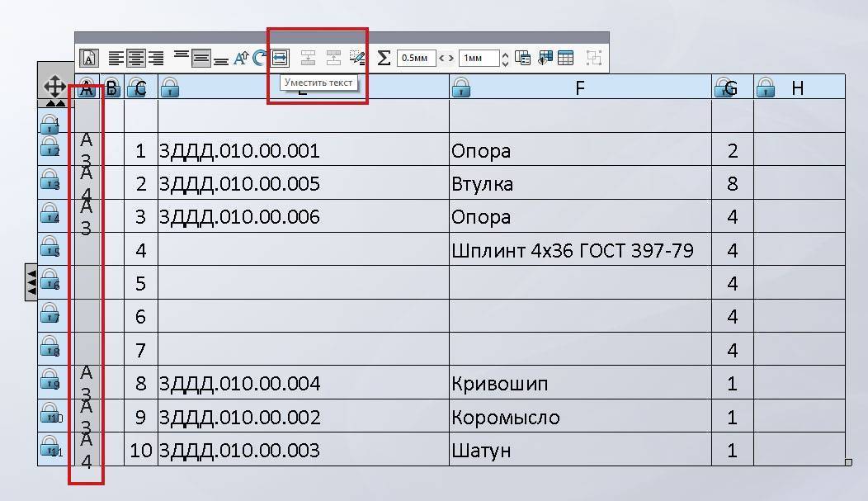Collapse the left side triple-arrow panel tab
Screen dimensions: 868x501
[31, 283]
